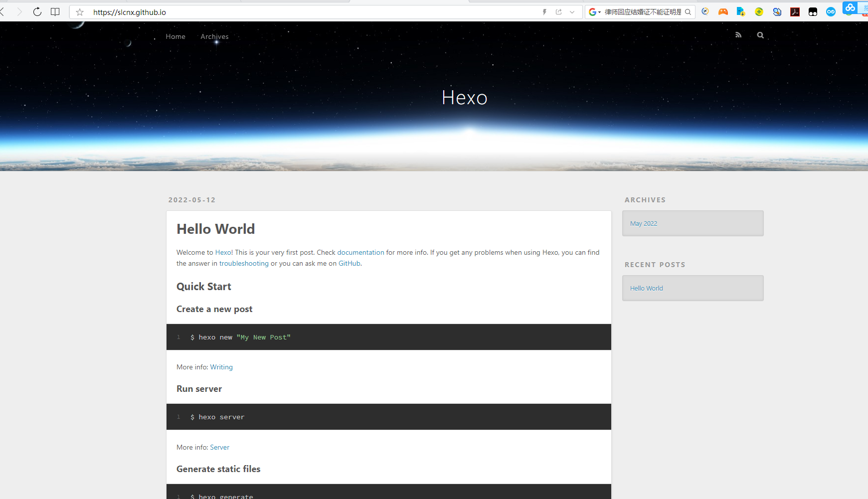Open the 2022-05-12 post date link
868x499 pixels.
(x=192, y=200)
